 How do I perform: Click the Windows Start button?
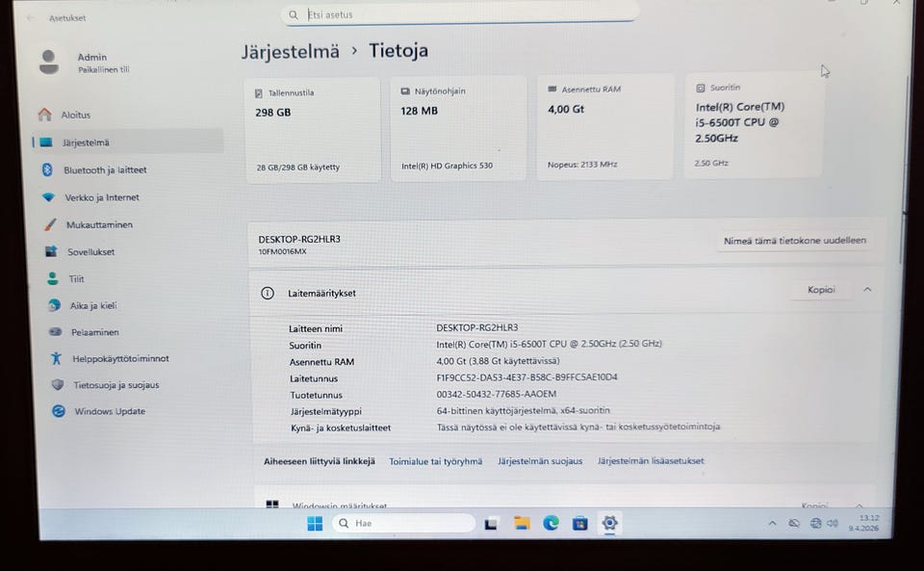click(x=315, y=523)
